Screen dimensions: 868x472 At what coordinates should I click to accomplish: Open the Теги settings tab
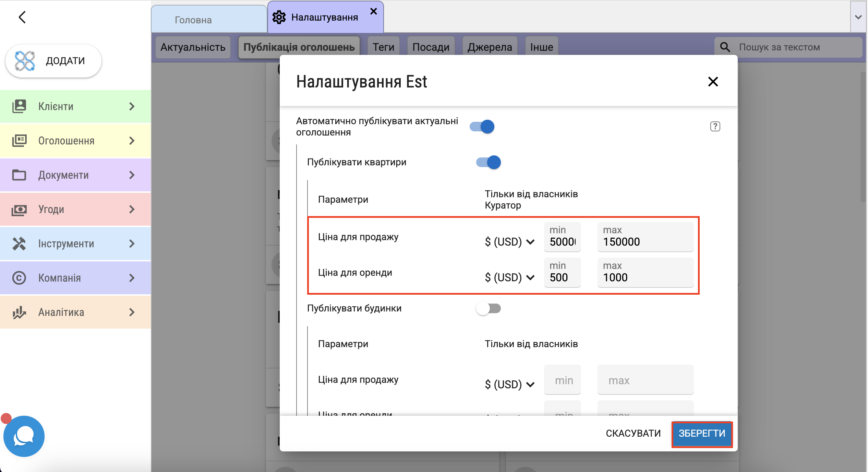click(383, 47)
